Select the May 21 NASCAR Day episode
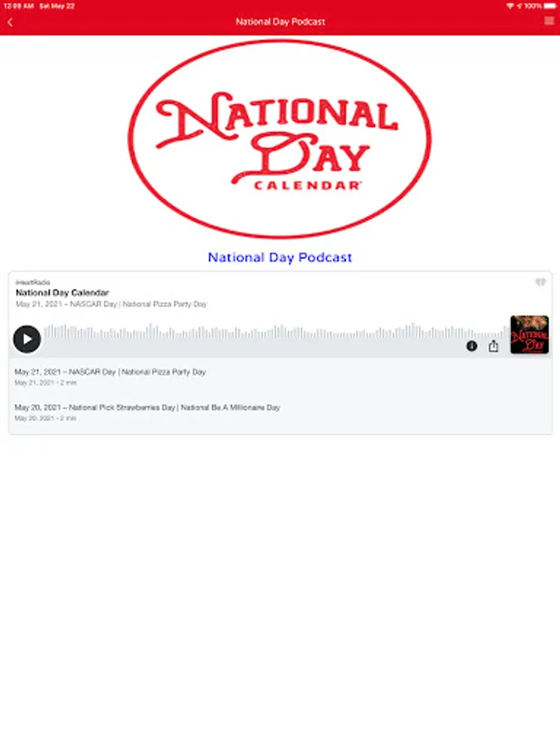This screenshot has width=560, height=747. (x=280, y=376)
